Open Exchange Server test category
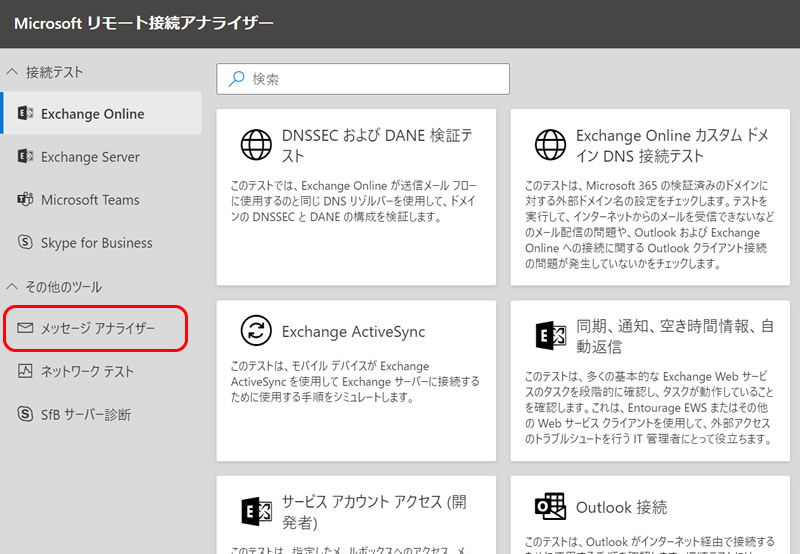 coord(90,157)
